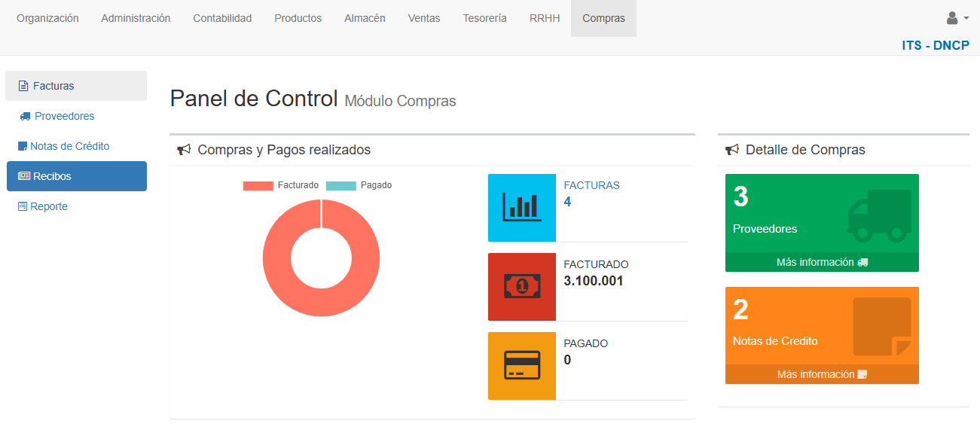This screenshot has width=980, height=445.
Task: Open the FACTURAS link showing count 4
Action: pos(591,185)
